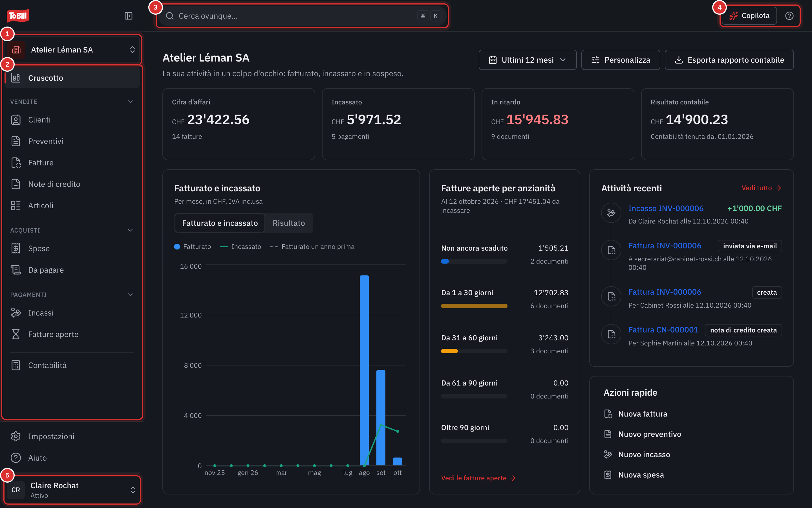Collapse the sidebar with the panel icon
The height and width of the screenshot is (508, 812).
point(129,16)
